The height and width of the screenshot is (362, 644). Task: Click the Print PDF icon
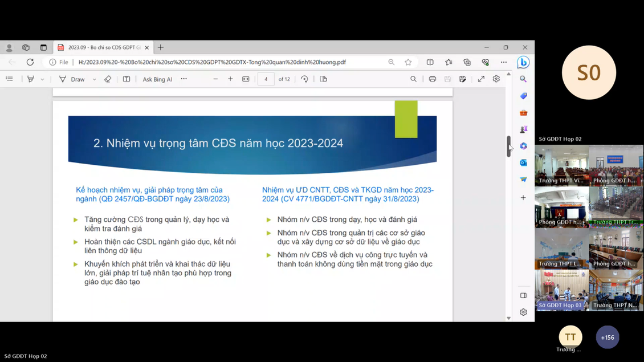point(433,79)
